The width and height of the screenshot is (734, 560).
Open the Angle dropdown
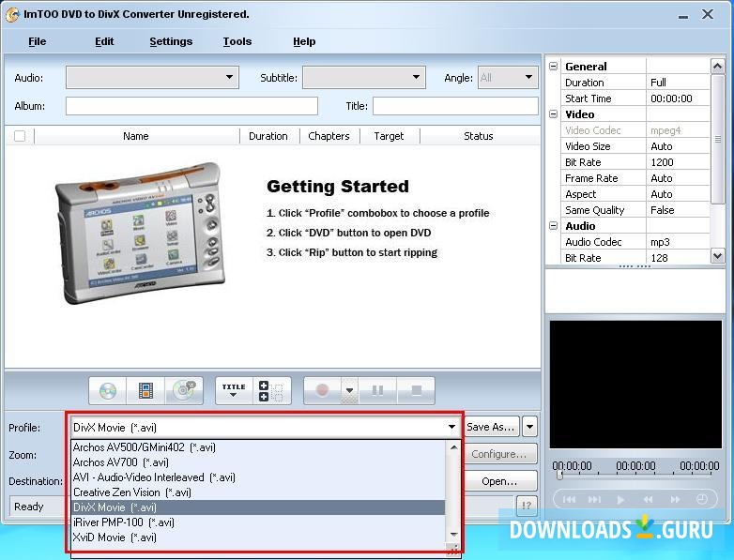(x=508, y=77)
